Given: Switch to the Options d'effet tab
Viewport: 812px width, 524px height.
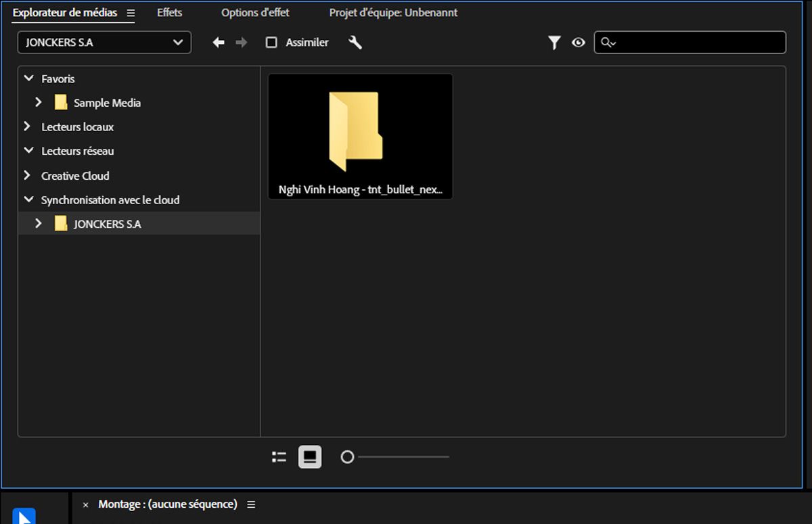Looking at the screenshot, I should tap(255, 13).
